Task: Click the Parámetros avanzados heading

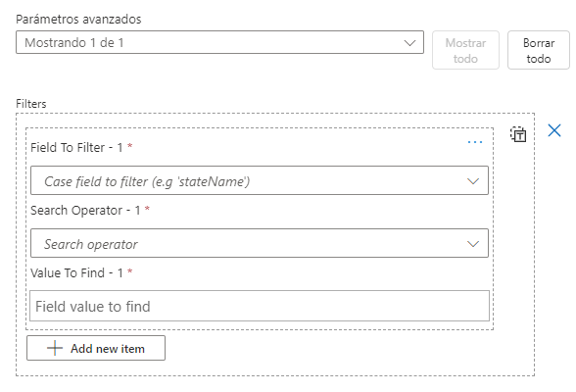Action: (78, 19)
